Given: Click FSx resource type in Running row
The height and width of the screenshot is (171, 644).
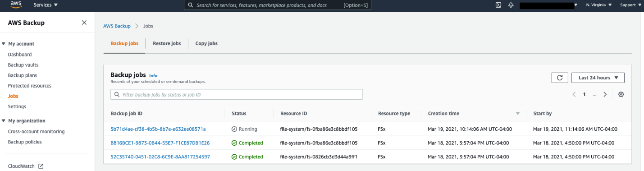Looking at the screenshot, I should click(x=382, y=129).
